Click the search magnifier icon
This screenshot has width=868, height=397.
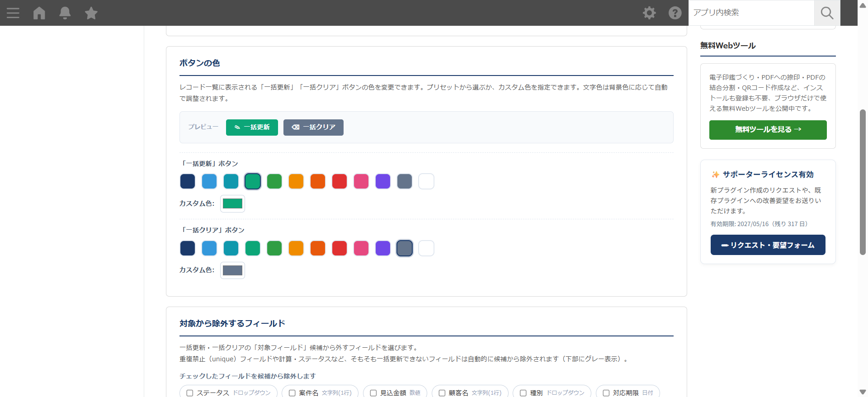click(x=827, y=13)
